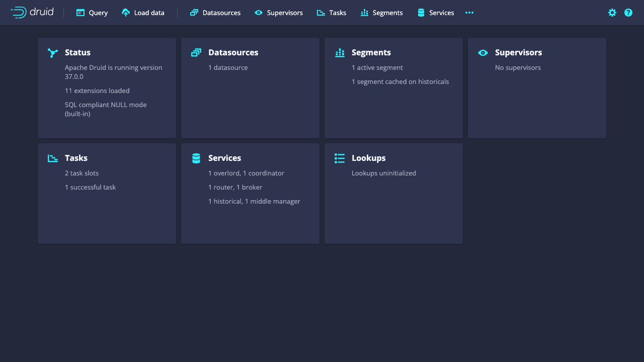644x362 pixels.
Task: Go to Supervisors in the top navigation
Action: pos(279,13)
